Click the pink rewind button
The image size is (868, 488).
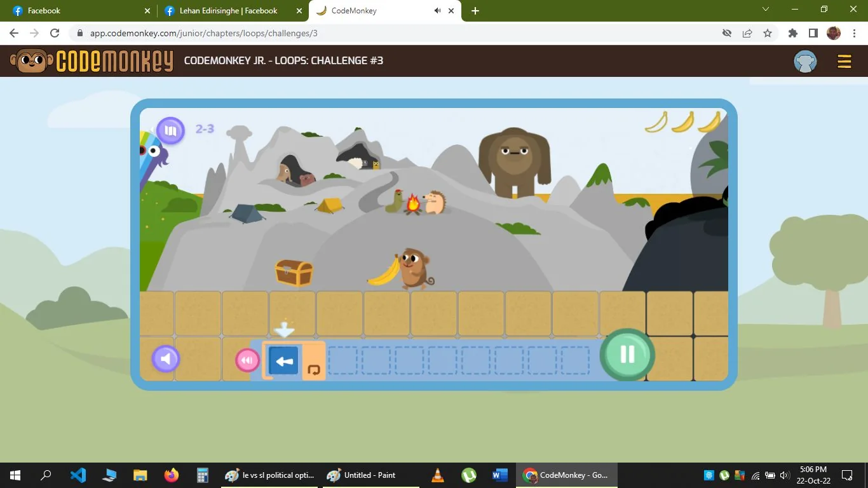(x=247, y=360)
